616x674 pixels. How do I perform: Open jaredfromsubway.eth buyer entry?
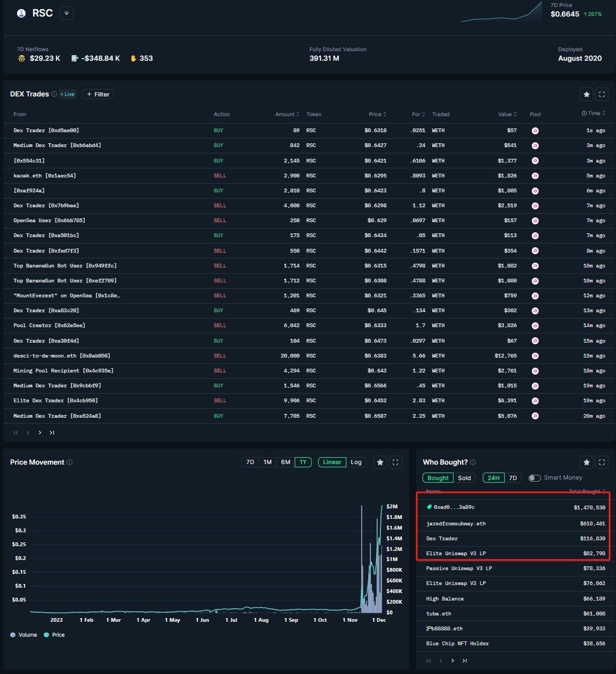[x=456, y=524]
